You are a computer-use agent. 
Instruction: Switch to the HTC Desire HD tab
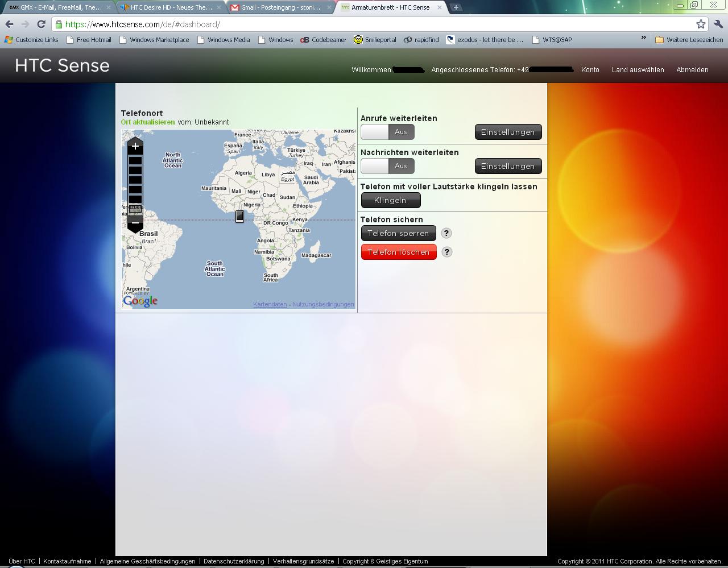pyautogui.click(x=169, y=7)
